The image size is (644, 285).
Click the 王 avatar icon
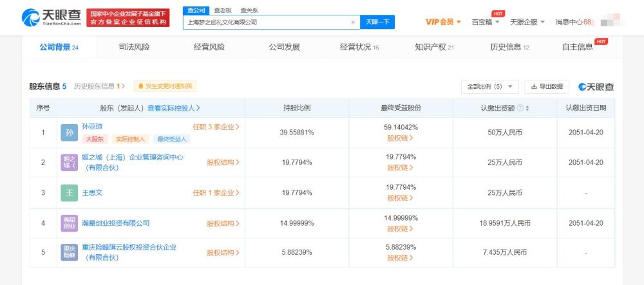(x=69, y=193)
